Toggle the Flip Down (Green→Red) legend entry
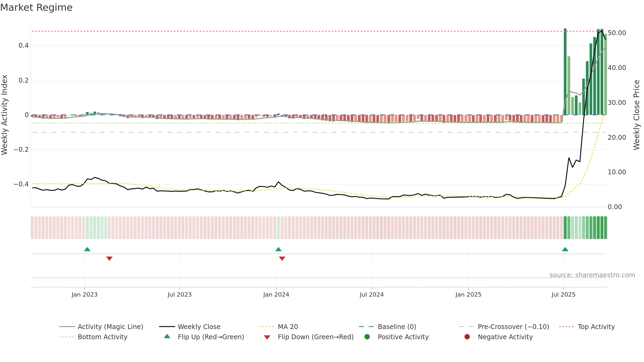 (x=309, y=337)
